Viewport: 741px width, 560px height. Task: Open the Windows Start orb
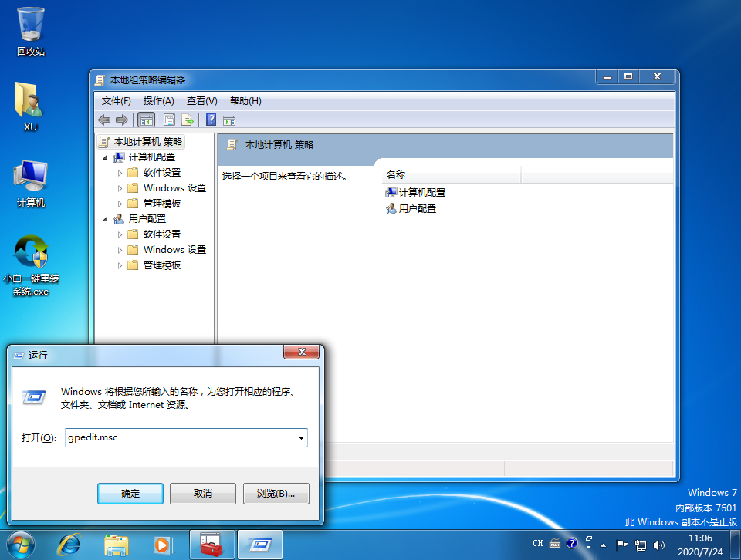click(x=20, y=545)
